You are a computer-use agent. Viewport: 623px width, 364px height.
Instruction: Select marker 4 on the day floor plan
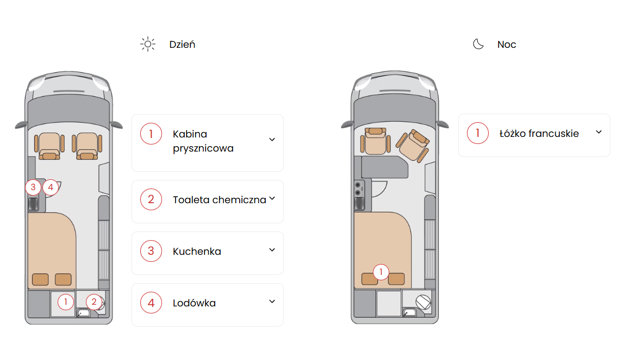click(51, 187)
